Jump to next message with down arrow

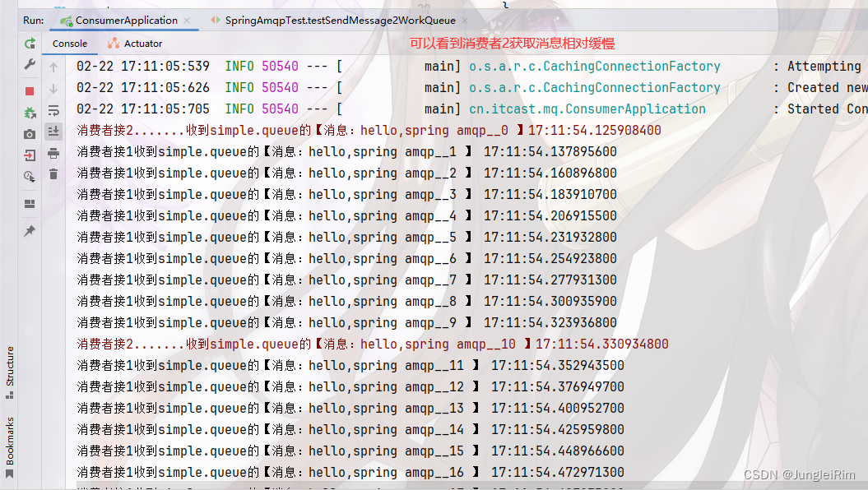pos(52,88)
